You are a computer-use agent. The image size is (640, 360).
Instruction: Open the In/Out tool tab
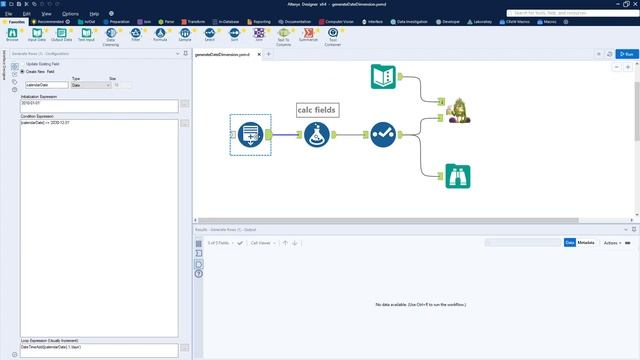point(87,22)
